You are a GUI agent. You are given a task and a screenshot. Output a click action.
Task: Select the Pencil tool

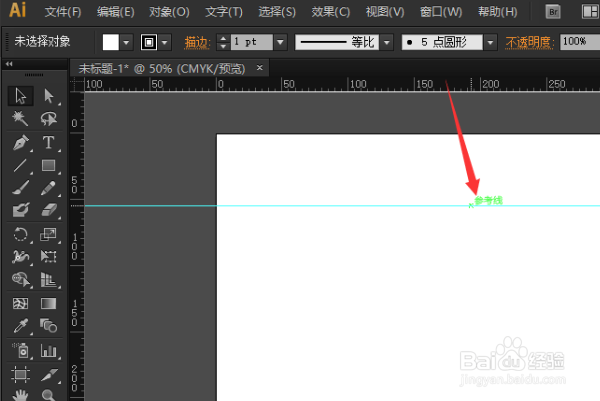pyautogui.click(x=49, y=188)
